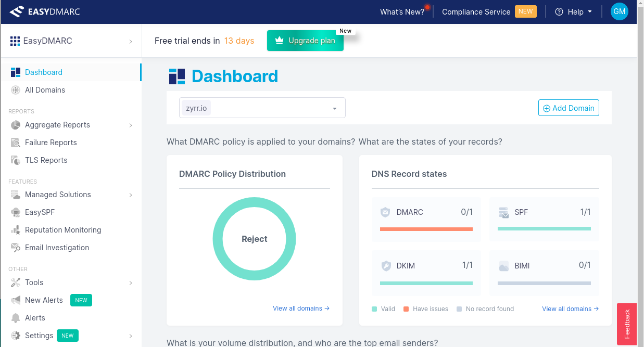Open the Settings menu item
644x347 pixels.
pos(39,335)
